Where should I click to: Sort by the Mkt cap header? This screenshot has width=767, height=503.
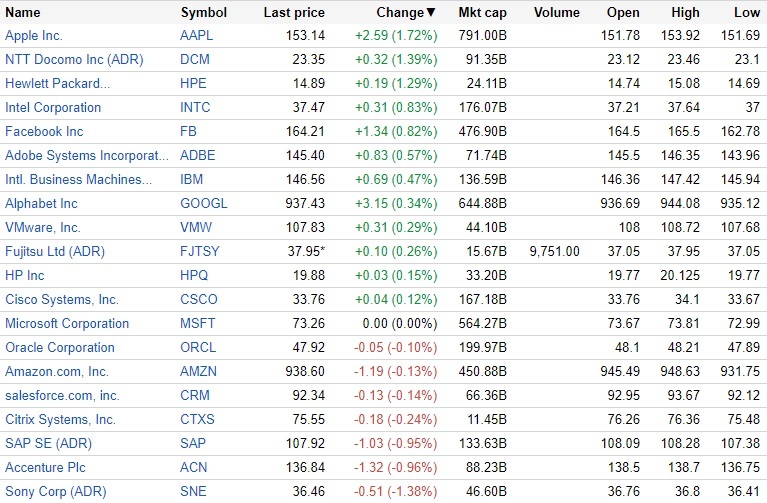483,13
